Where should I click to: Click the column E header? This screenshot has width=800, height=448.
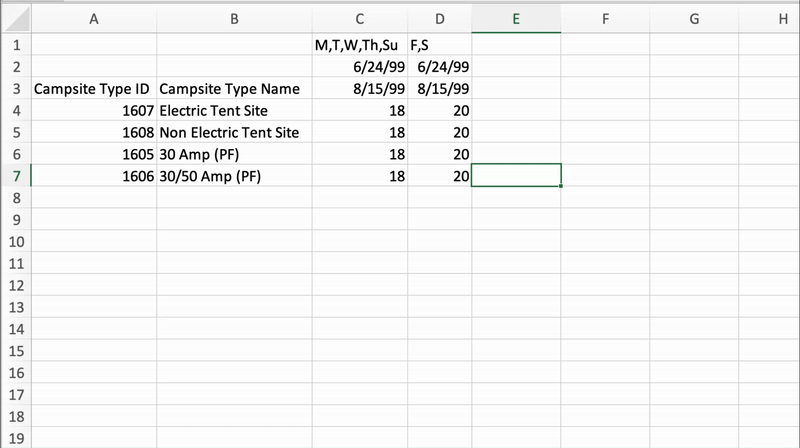(516, 17)
